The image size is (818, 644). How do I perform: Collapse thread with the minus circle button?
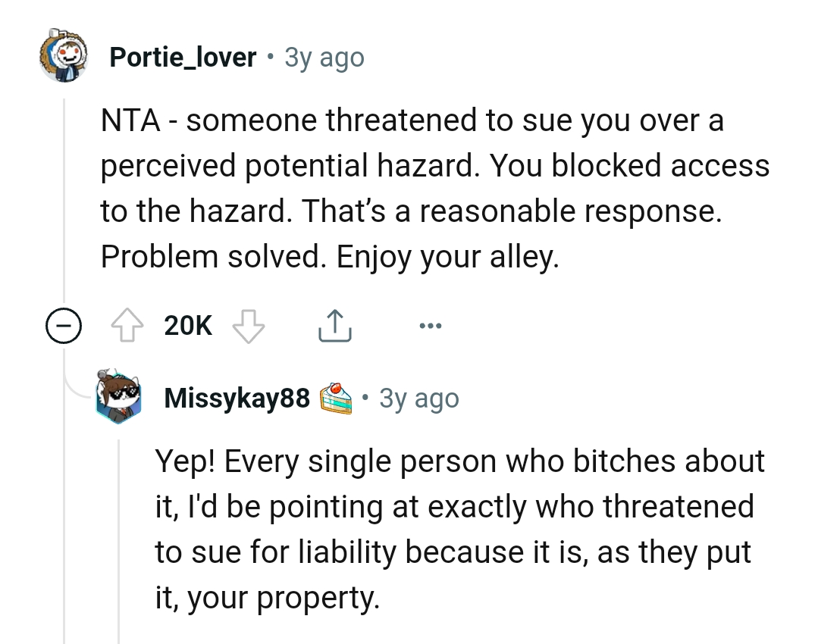coord(64,327)
